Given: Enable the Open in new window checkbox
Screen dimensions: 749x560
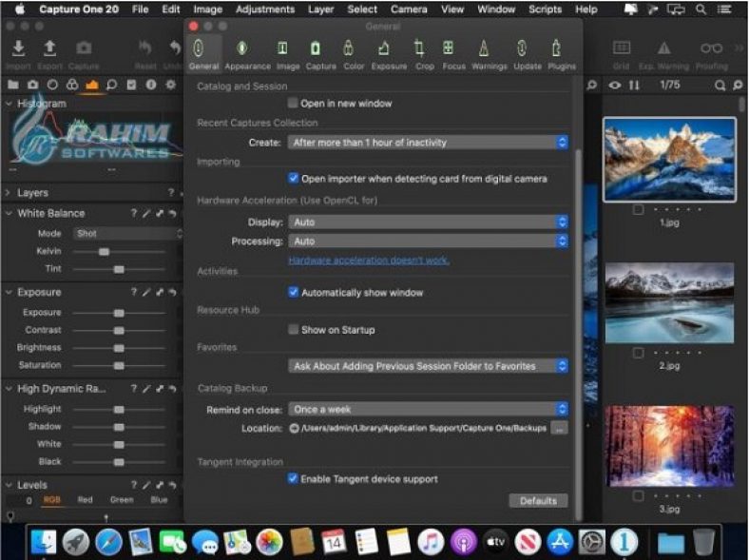Looking at the screenshot, I should coord(294,104).
